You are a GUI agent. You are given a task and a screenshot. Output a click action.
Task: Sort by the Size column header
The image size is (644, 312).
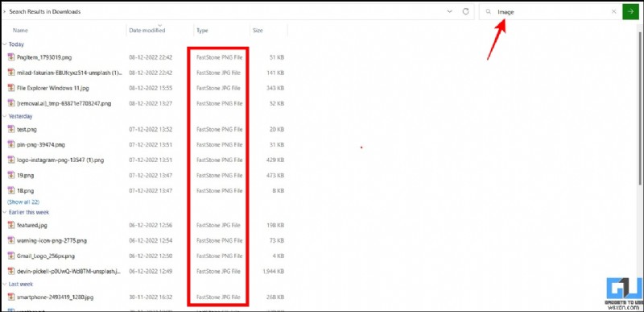[258, 31]
